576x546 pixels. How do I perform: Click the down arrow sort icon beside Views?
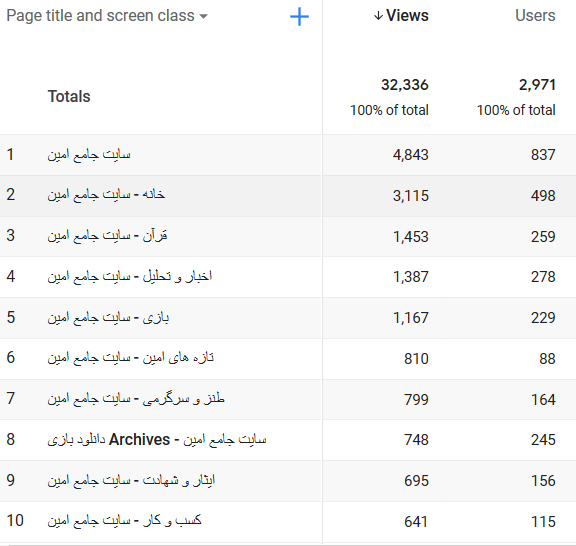[x=378, y=16]
